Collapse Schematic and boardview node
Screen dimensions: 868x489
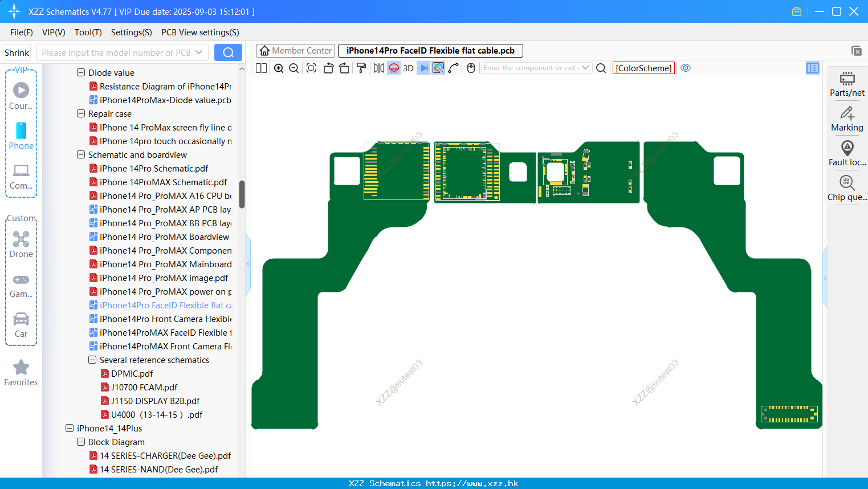pyautogui.click(x=81, y=154)
